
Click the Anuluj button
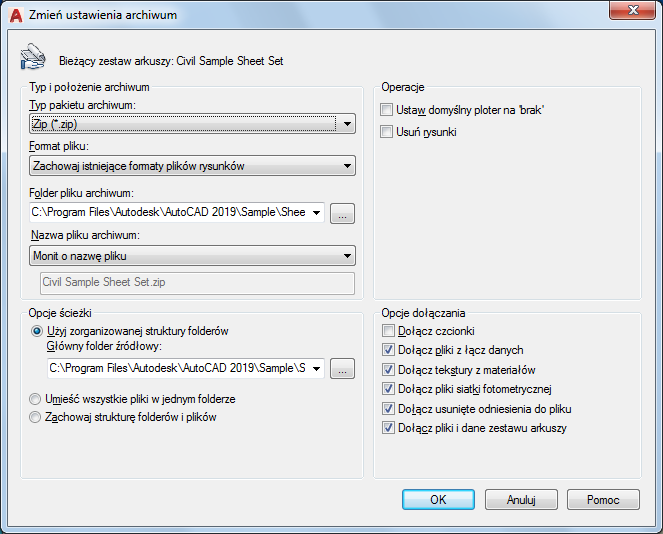pos(521,500)
